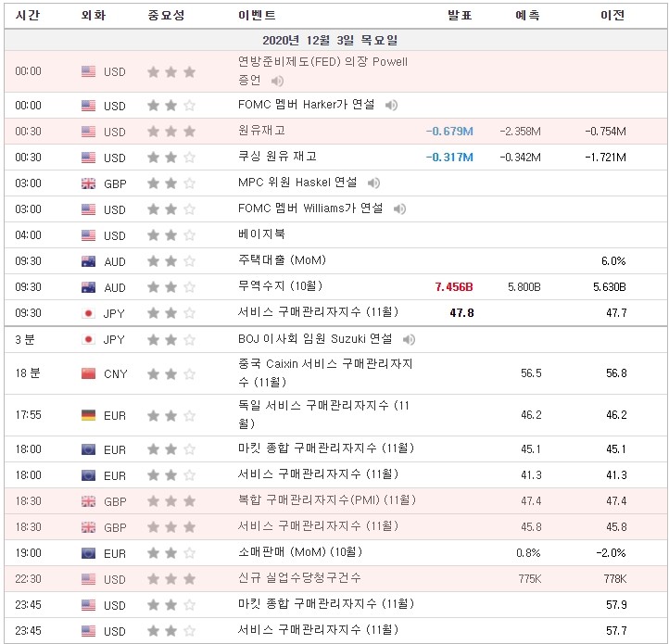Viewport: 669px width, 644px height.
Task: Open the 주택대출 (MoM) event
Action: tap(282, 260)
